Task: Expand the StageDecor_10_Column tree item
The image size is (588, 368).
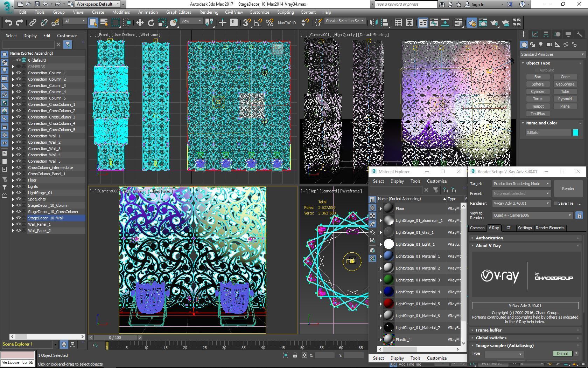Action: tap(13, 205)
